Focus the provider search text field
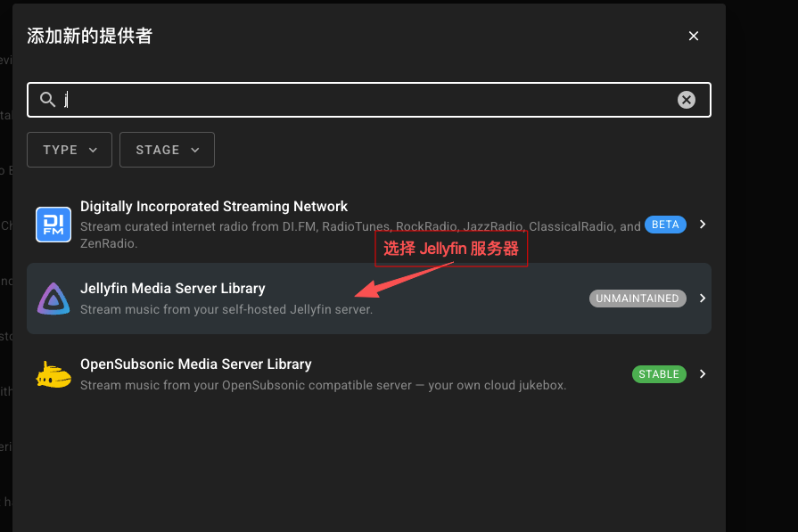This screenshot has width=798, height=532. (366, 100)
